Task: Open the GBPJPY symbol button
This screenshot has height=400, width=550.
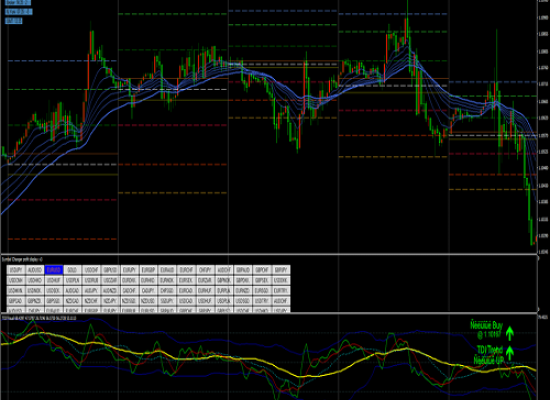Action: click(x=281, y=270)
